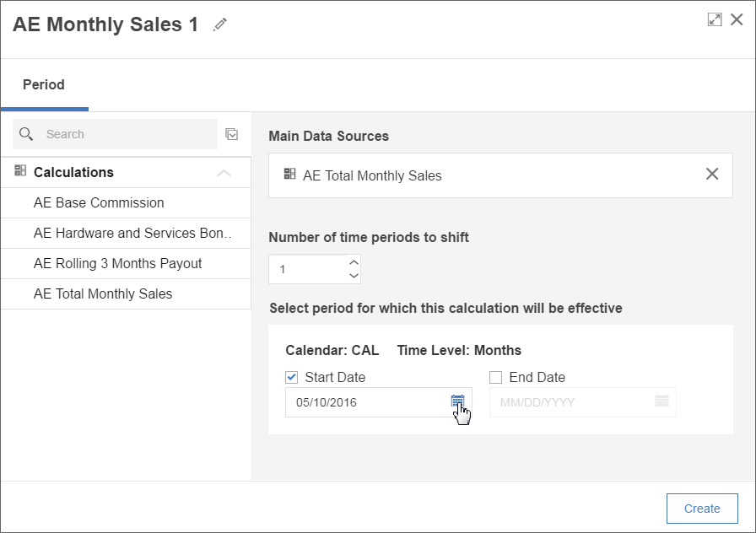This screenshot has width=756, height=533.
Task: Increase number of time periods to shift
Action: pos(354,262)
